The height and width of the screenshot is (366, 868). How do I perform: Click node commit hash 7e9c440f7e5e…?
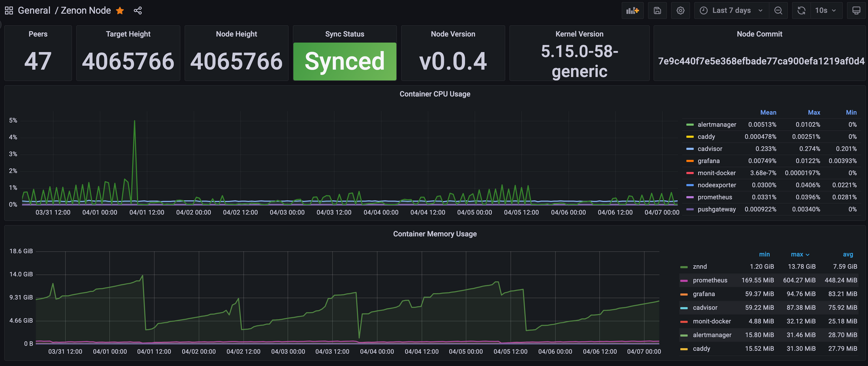(x=761, y=61)
